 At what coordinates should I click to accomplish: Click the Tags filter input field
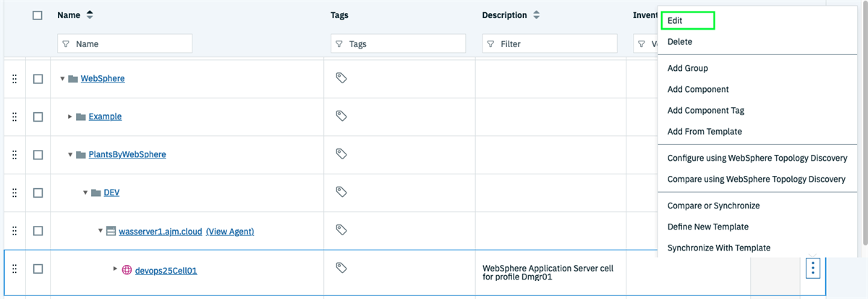coord(398,44)
